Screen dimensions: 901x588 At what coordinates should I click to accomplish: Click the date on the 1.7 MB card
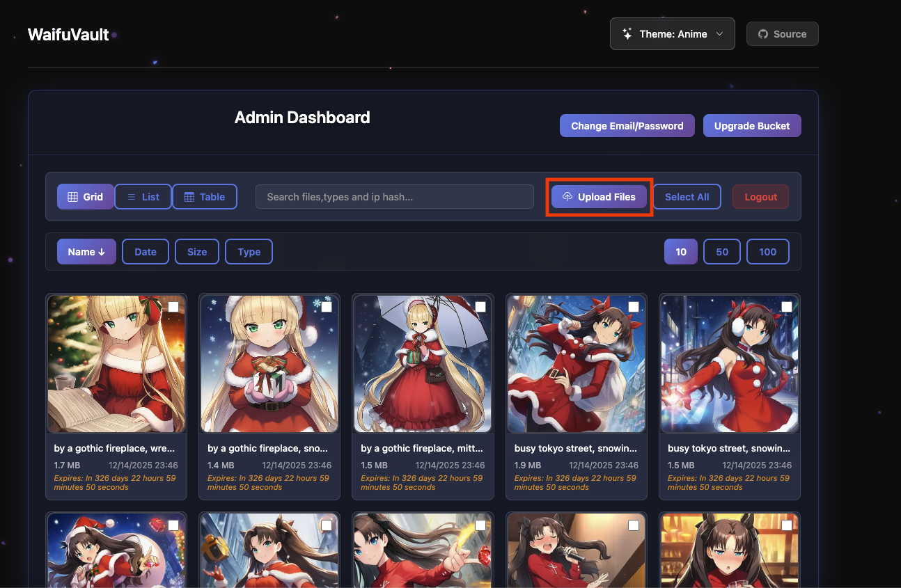pos(143,466)
